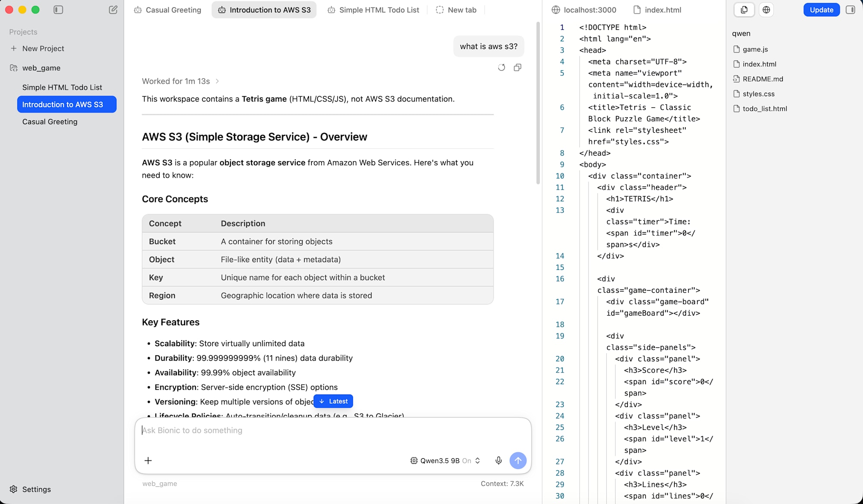The width and height of the screenshot is (863, 504).
Task: Click the web_game label below the input
Action: (x=160, y=484)
